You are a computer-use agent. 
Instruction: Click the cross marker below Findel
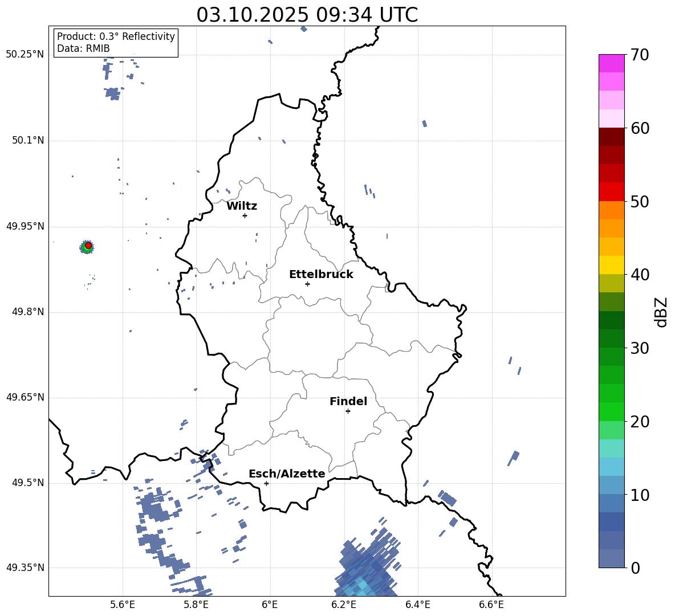[348, 411]
